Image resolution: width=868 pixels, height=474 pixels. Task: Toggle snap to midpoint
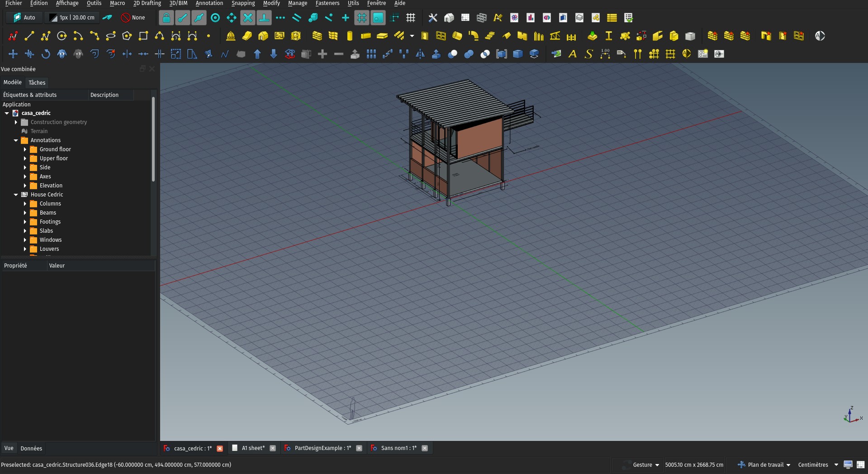pos(199,18)
